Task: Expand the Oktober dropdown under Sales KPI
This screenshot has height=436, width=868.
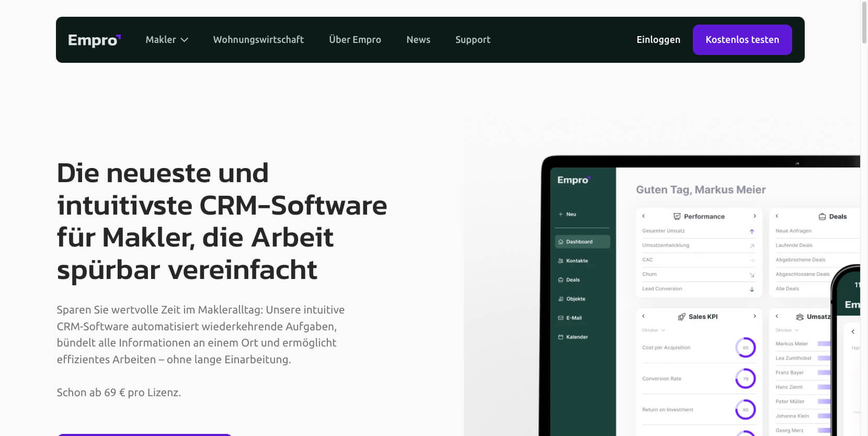Action: (654, 330)
